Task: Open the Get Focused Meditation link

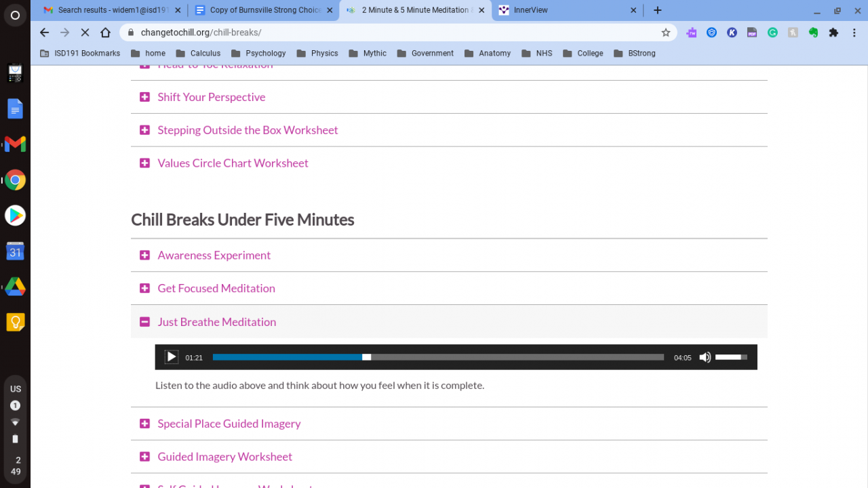Action: [216, 289]
